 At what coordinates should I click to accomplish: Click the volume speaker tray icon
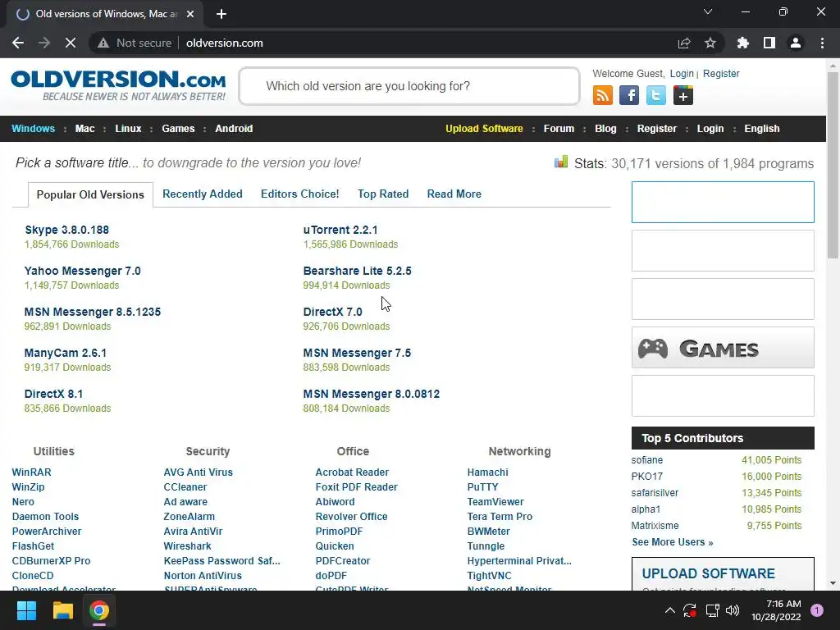733,610
